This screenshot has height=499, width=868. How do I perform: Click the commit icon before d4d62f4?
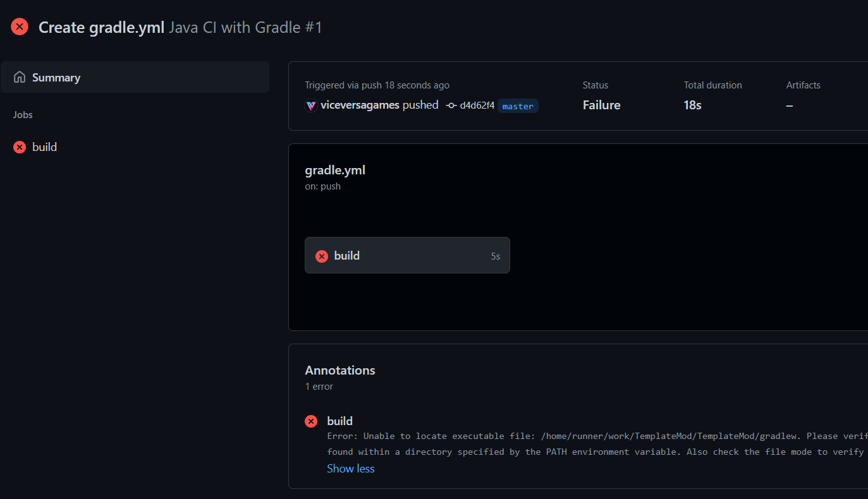(x=451, y=105)
